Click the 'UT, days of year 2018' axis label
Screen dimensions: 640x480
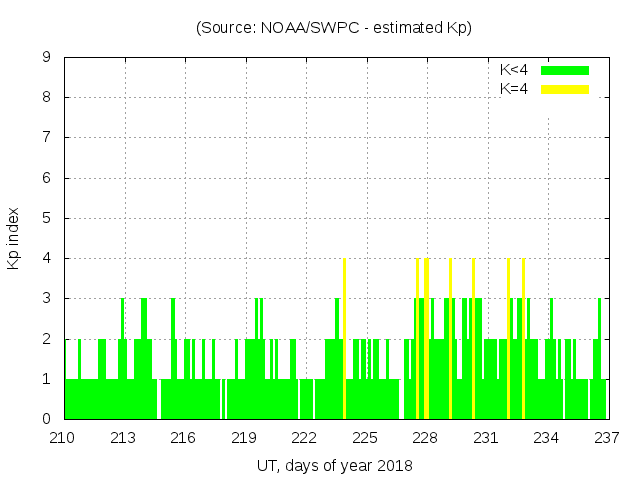pos(333,465)
